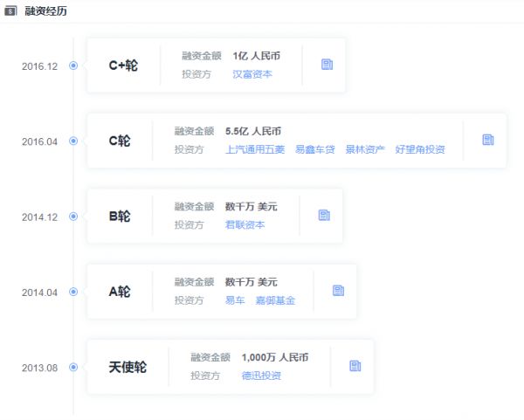This screenshot has width=524, height=420.
Task: Click the amount 1,000万 人民币
Action: (275, 357)
